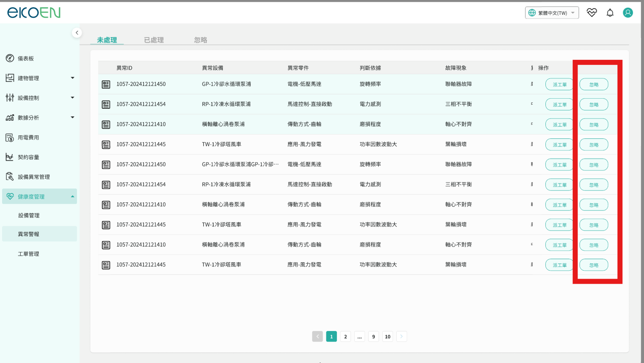Viewport: 644px width, 363px height.
Task: Click the 用電費用 sidebar icon
Action: pos(10,137)
